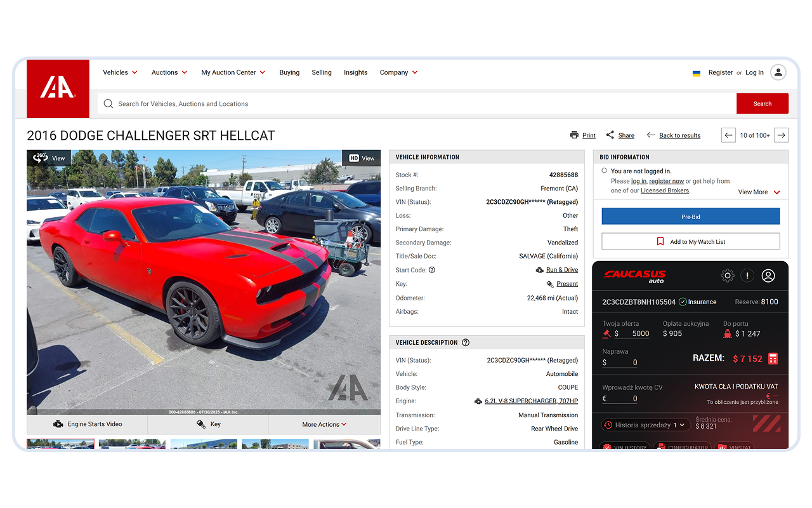Focus the vehicle search input field

coord(417,104)
